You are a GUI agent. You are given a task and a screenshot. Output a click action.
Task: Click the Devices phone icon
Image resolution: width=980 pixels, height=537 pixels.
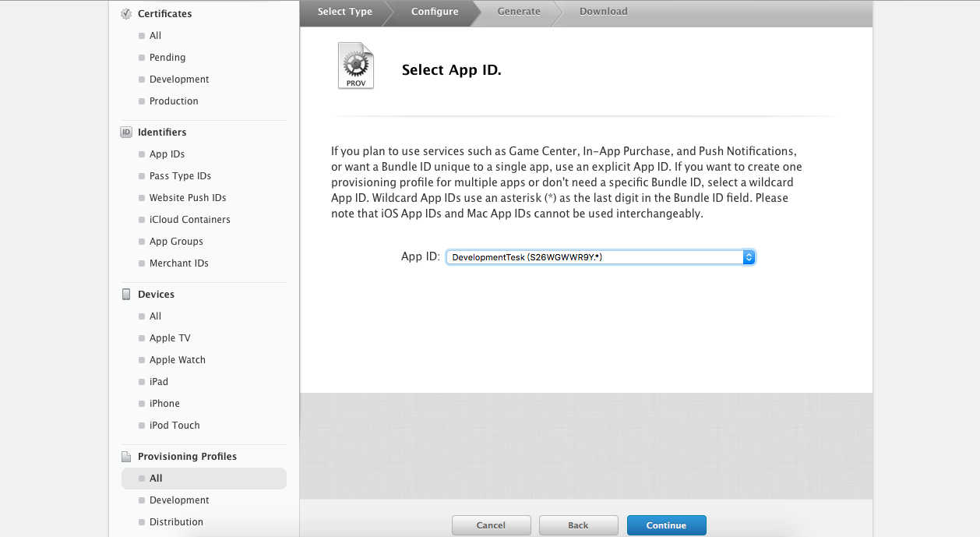point(126,294)
